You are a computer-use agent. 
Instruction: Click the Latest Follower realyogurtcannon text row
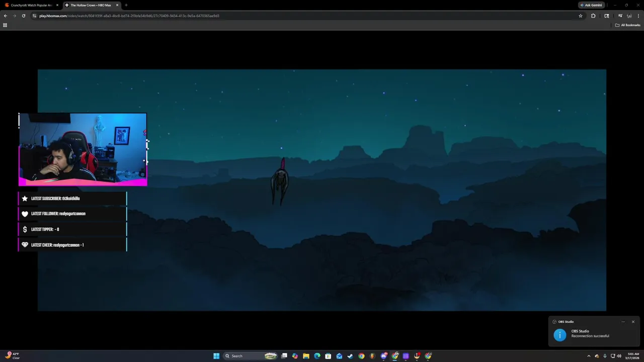pyautogui.click(x=72, y=214)
